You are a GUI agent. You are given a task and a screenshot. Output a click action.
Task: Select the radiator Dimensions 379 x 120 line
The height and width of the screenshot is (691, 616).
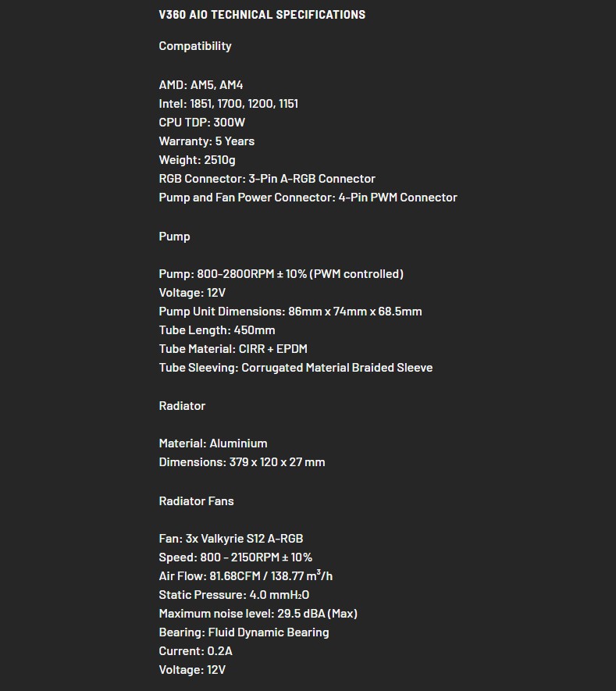pyautogui.click(x=241, y=462)
